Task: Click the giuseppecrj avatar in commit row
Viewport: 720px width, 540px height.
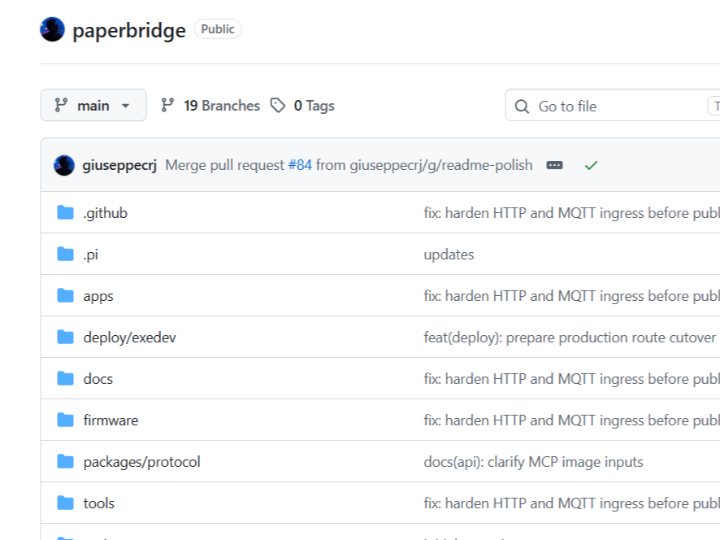Action: coord(64,165)
